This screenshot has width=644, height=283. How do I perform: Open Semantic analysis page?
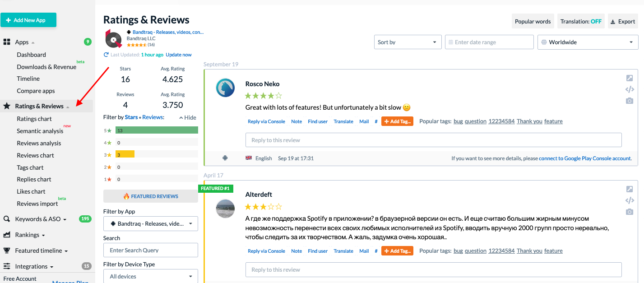pos(40,131)
